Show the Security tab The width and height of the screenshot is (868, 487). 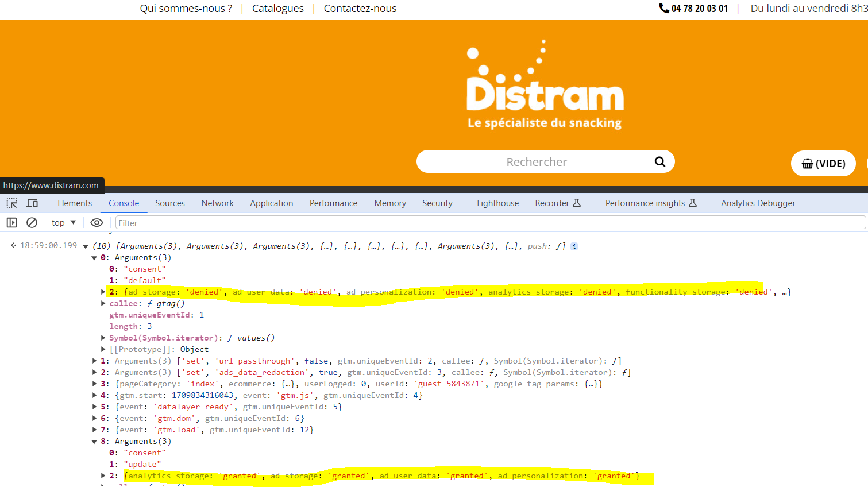coord(438,203)
